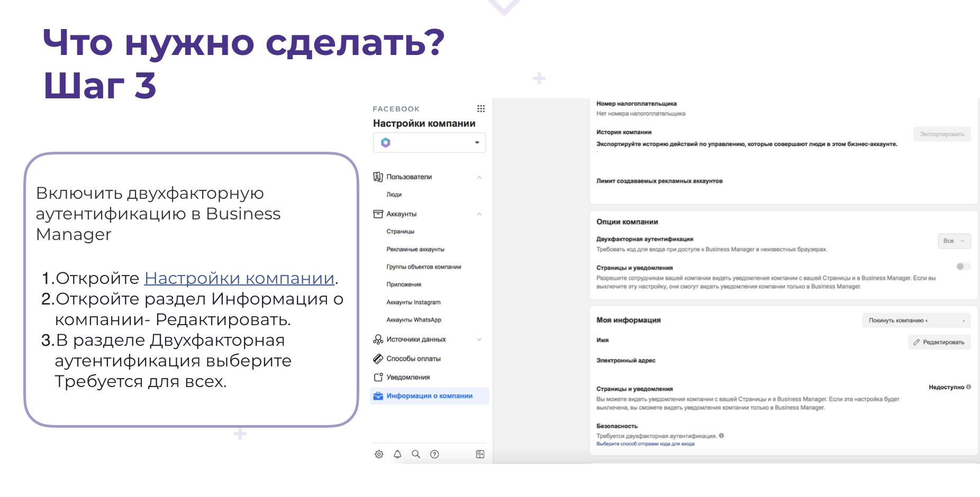Image resolution: width=980 pixels, height=497 pixels.
Task: Expand the Источники данных chevron
Action: pyautogui.click(x=479, y=339)
